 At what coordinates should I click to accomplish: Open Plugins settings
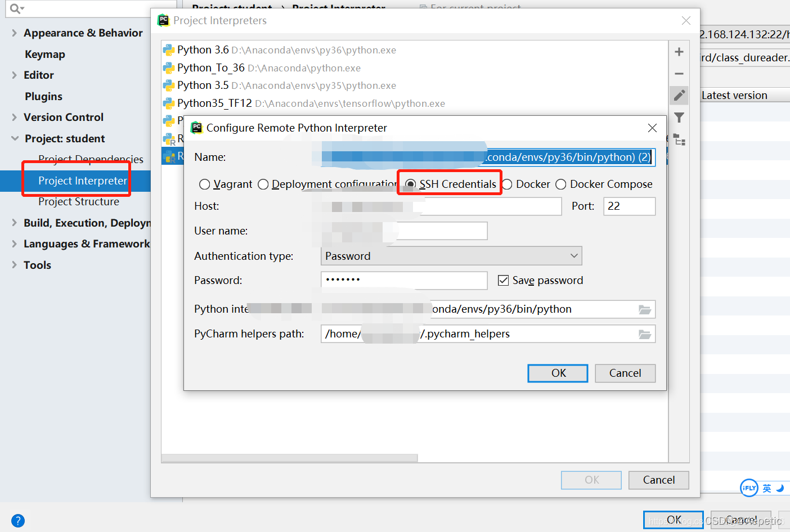(43, 96)
